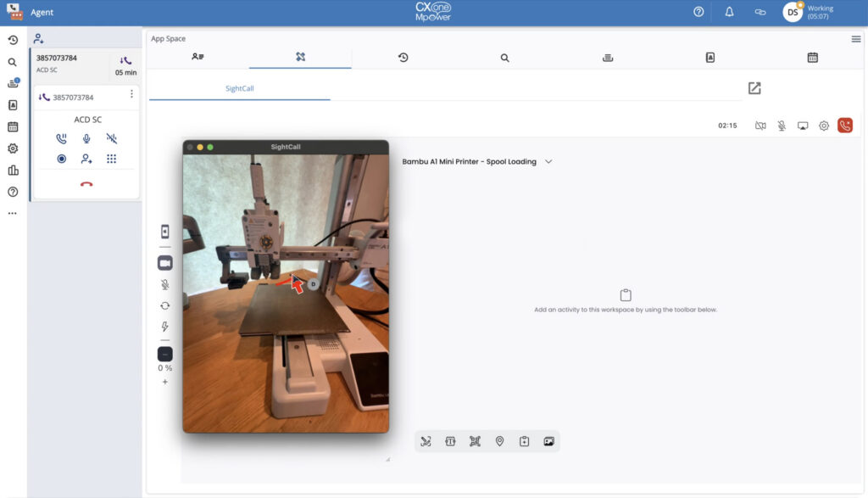Viewport: 868px width, 498px height.
Task: Open the dial keypad in ACD SC controls
Action: click(x=111, y=159)
